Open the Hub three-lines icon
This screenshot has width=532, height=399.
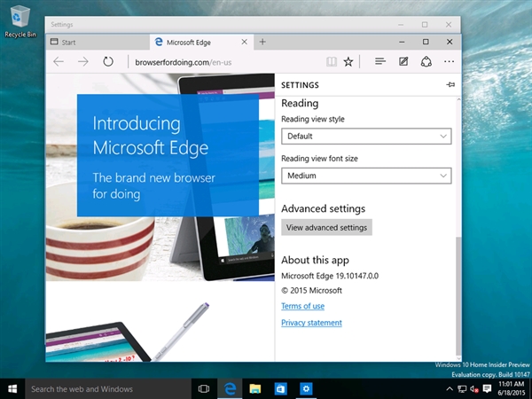coord(380,61)
